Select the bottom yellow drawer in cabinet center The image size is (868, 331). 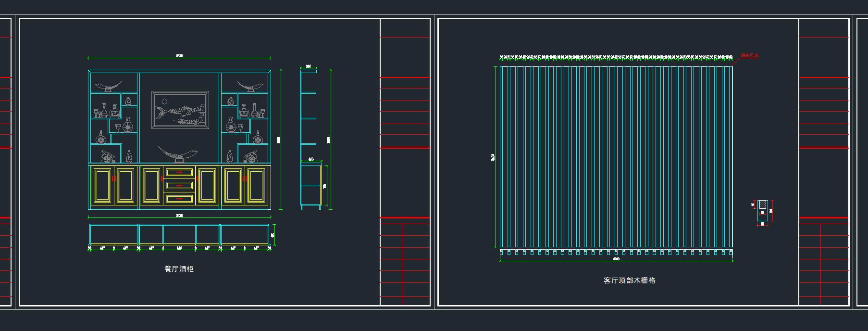coord(179,198)
